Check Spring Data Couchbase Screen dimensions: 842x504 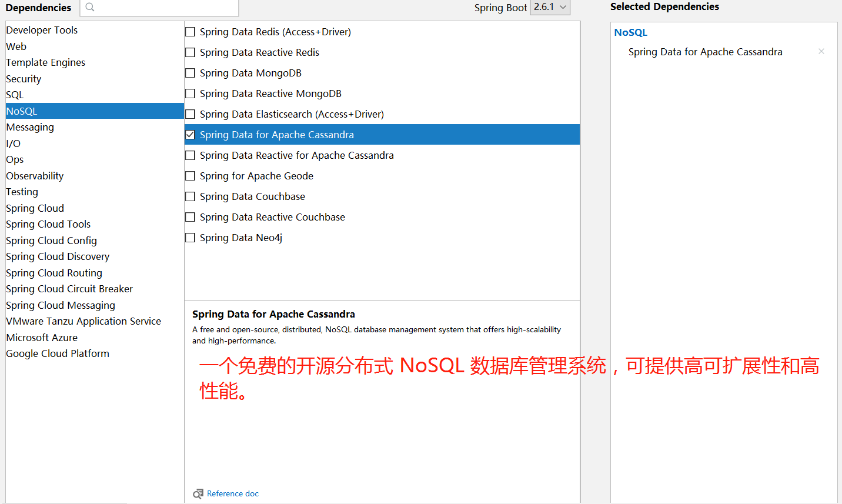point(190,196)
